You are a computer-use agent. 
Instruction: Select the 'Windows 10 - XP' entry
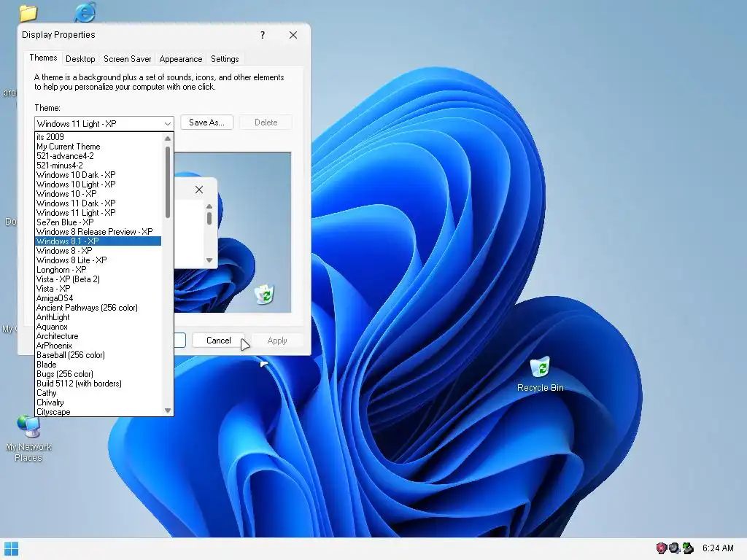[x=98, y=194]
